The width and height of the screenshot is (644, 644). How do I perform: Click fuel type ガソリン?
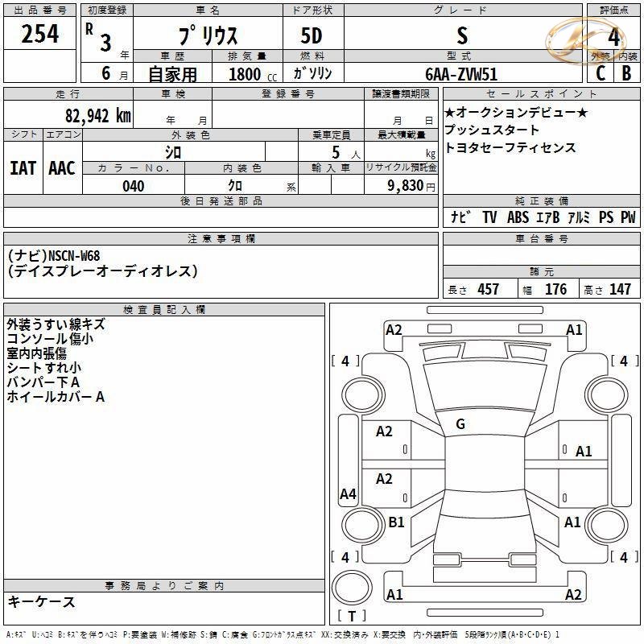tap(312, 73)
